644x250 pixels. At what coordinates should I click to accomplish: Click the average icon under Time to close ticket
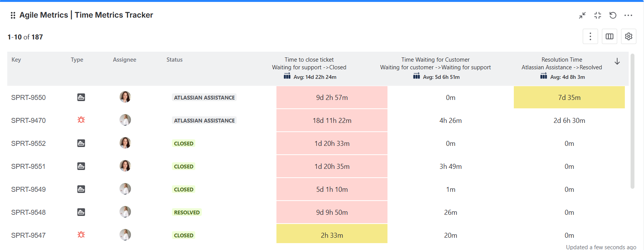click(287, 77)
